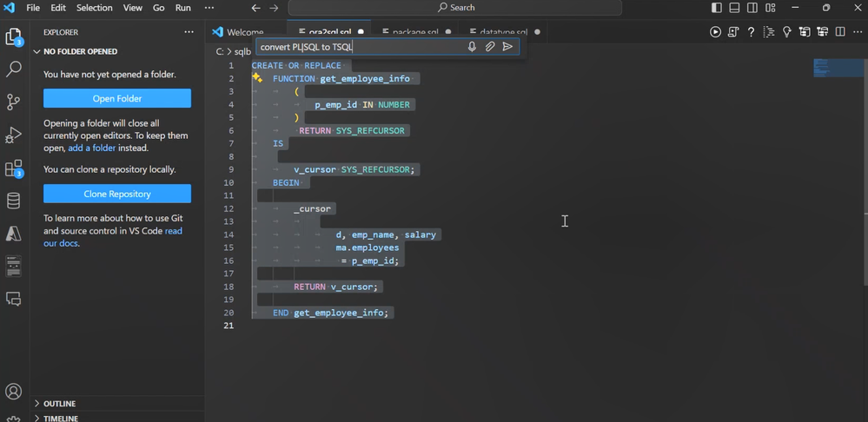Image resolution: width=868 pixels, height=422 pixels.
Task: Click the question mark icon in editor toolbar
Action: click(752, 32)
